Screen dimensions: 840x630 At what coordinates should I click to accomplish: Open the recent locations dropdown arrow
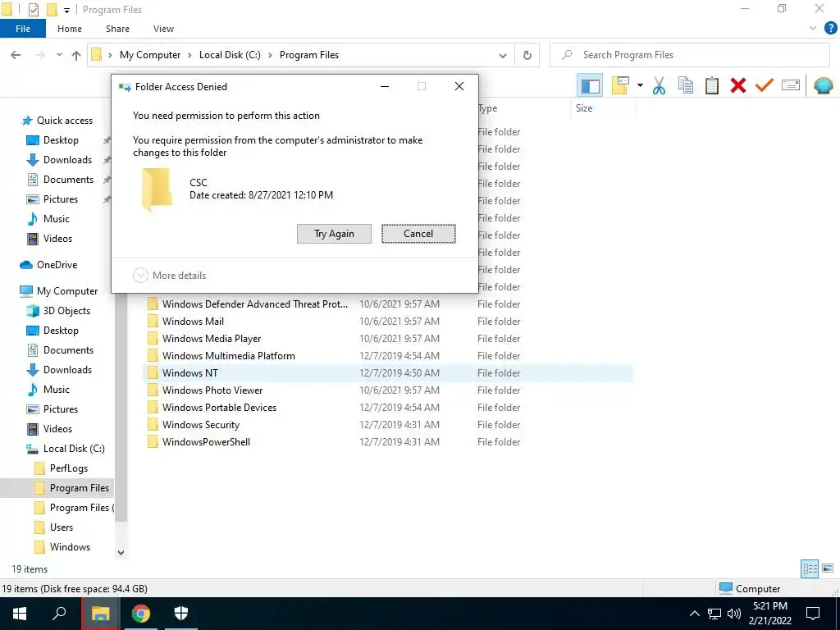point(59,55)
